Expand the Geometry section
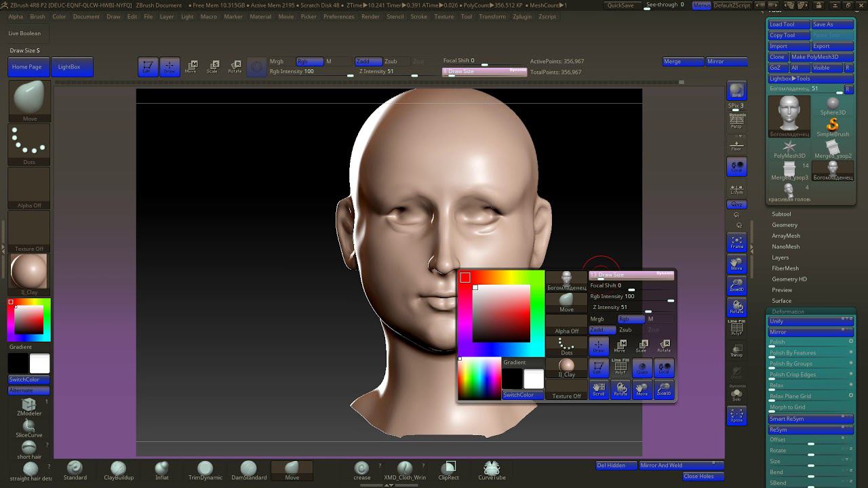This screenshot has width=868, height=488. click(784, 225)
